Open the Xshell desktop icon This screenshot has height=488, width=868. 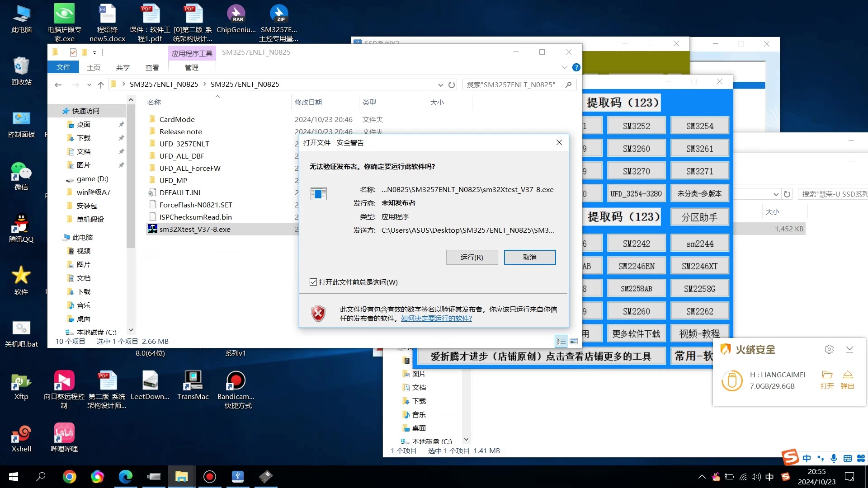point(21,438)
